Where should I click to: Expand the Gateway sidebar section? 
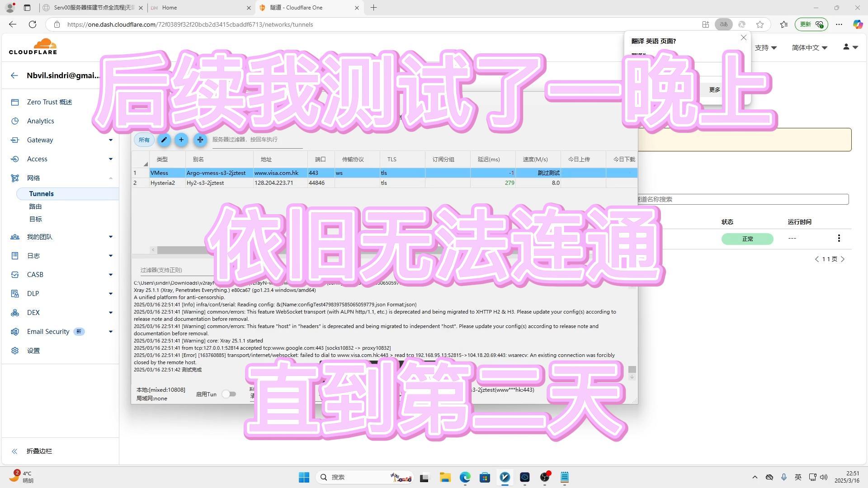110,140
